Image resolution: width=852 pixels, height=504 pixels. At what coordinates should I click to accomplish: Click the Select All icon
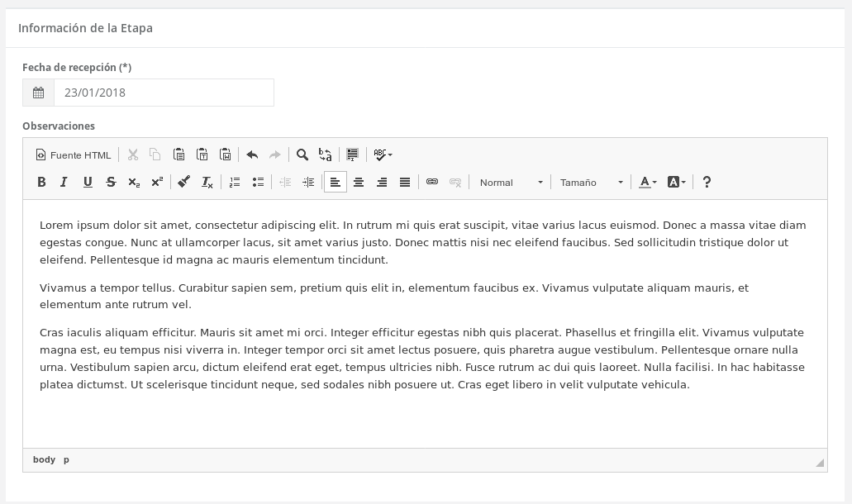tap(353, 155)
